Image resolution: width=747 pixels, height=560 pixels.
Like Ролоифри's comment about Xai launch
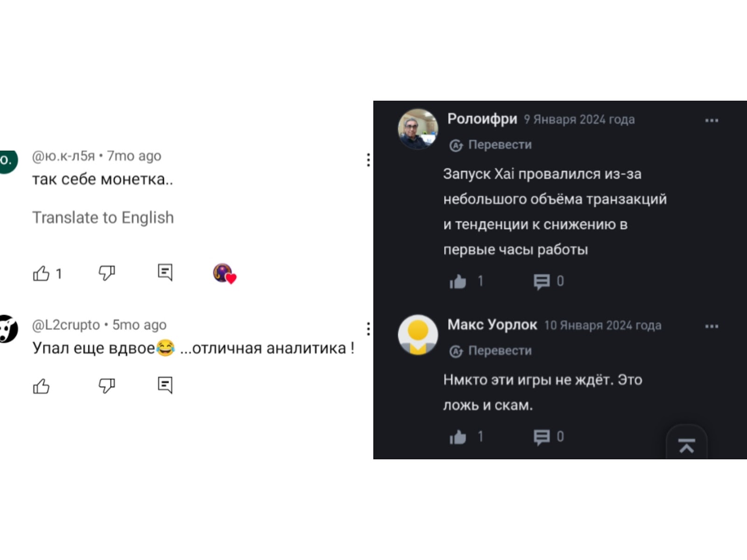point(458,281)
